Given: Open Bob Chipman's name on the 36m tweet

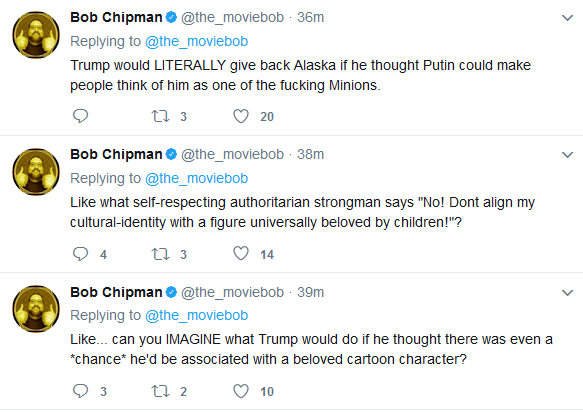Looking at the screenshot, I should [116, 17].
